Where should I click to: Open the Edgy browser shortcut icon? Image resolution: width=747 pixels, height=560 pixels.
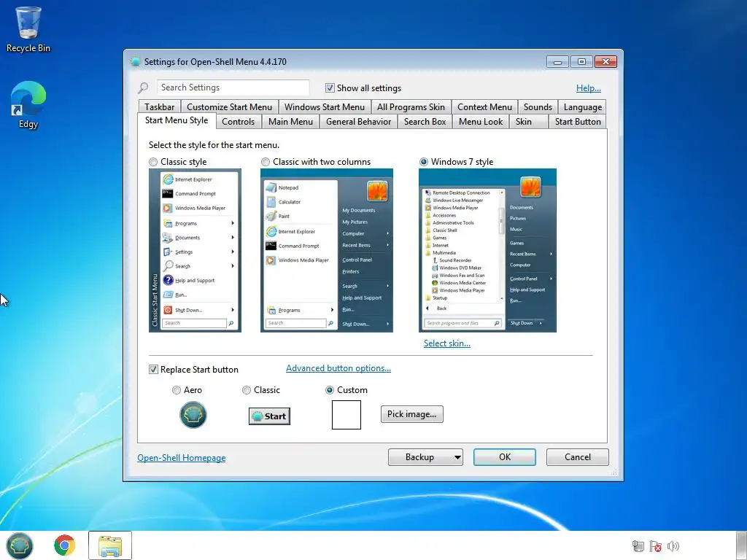tap(28, 105)
